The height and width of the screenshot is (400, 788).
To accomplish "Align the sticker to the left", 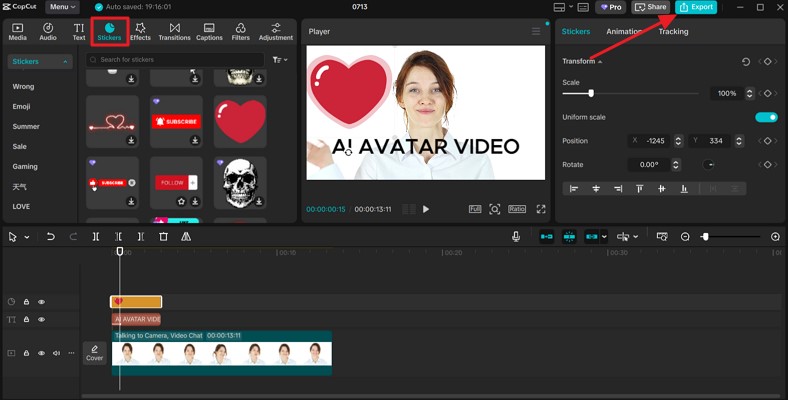I will tap(574, 188).
